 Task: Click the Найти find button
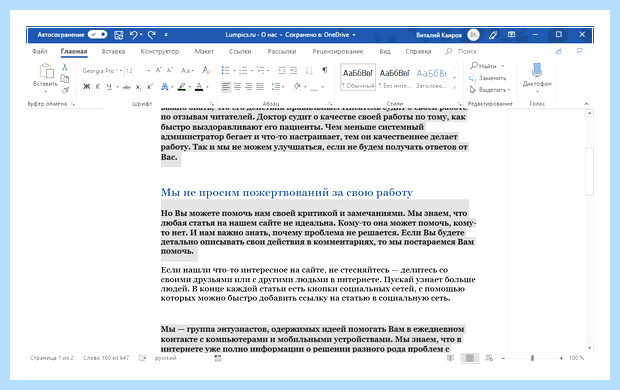click(484, 66)
